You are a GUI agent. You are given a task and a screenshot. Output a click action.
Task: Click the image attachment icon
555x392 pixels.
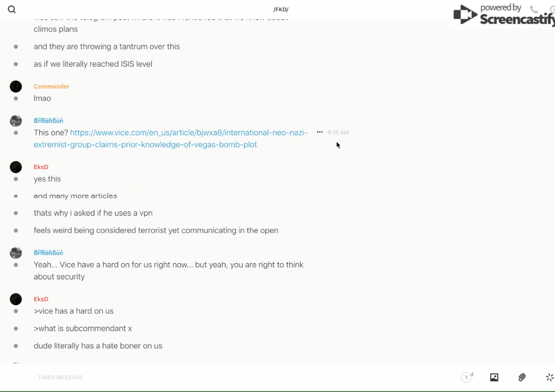494,377
